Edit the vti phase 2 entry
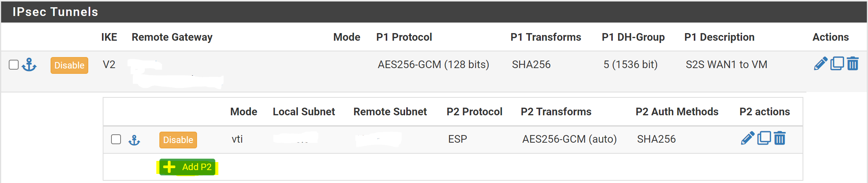The width and height of the screenshot is (868, 183). tap(747, 138)
